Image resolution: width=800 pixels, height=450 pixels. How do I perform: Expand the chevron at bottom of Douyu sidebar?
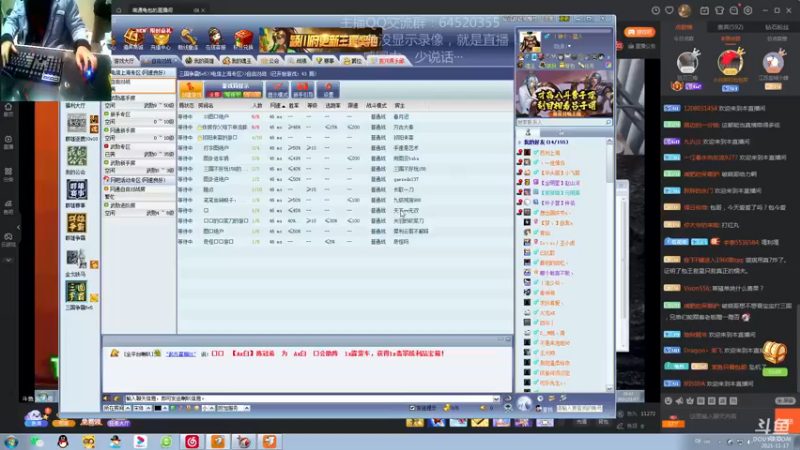[x=8, y=260]
